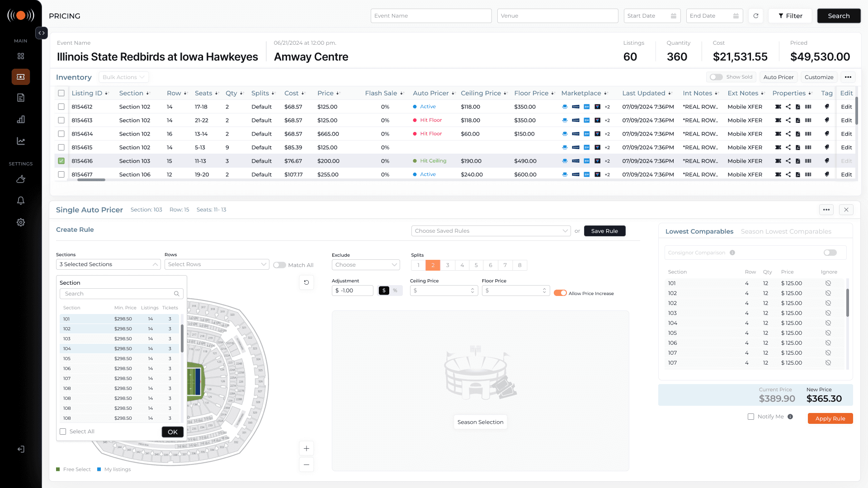This screenshot has width=868, height=488.
Task: Click ignore icon for first 101 comparable
Action: click(828, 283)
